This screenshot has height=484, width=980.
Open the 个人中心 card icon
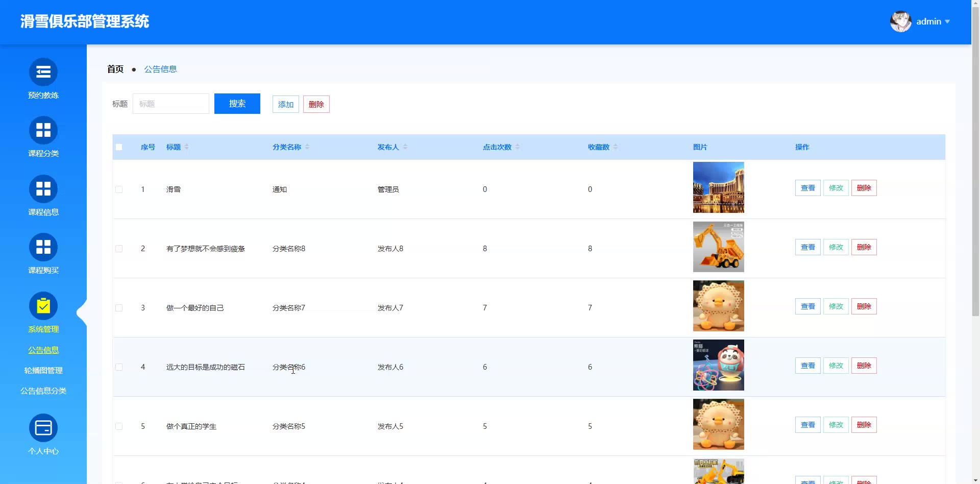pos(43,428)
